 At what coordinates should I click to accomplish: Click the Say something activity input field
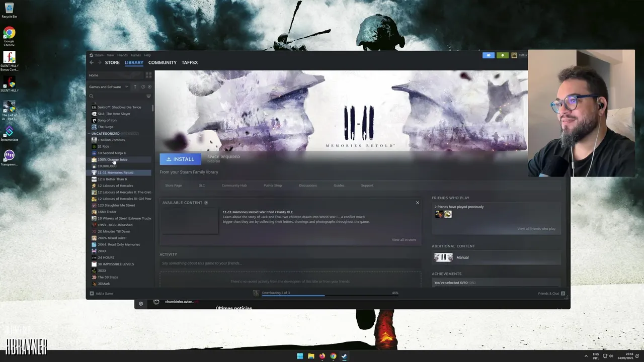click(x=290, y=263)
